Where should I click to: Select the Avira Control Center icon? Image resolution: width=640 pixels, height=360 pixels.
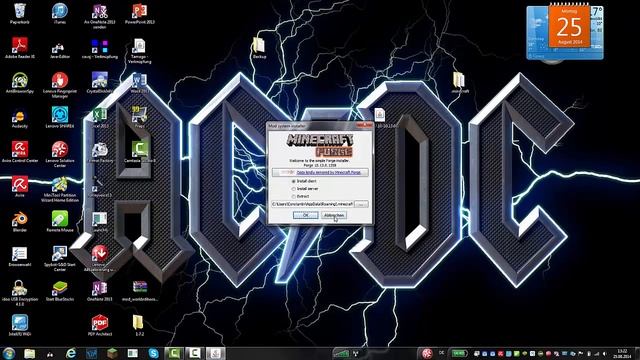(x=20, y=152)
